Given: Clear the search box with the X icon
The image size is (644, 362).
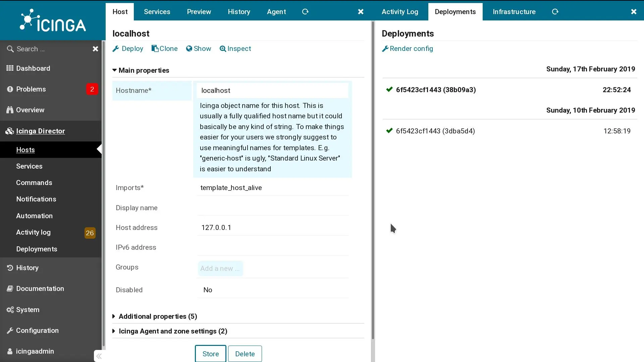Looking at the screenshot, I should [x=95, y=49].
